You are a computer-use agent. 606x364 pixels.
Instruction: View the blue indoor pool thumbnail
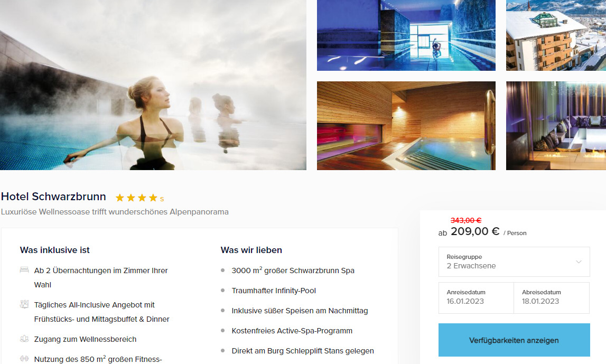(406, 35)
